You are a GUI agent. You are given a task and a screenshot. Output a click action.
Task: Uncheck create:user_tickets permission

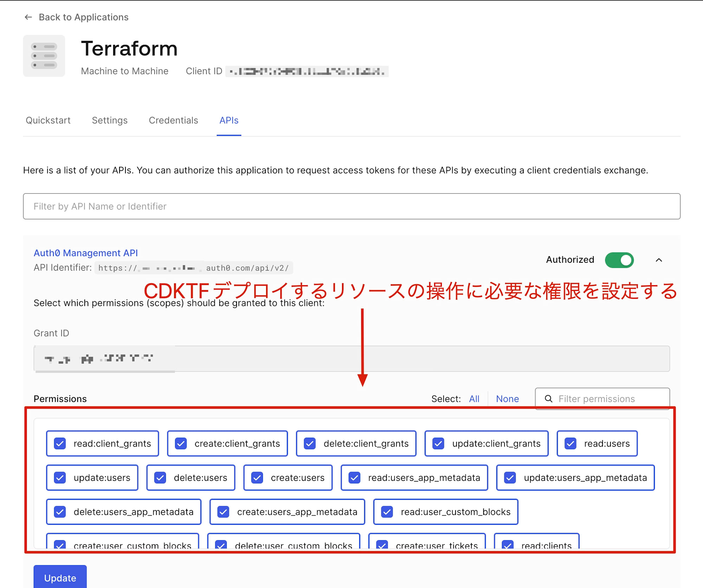pos(382,544)
